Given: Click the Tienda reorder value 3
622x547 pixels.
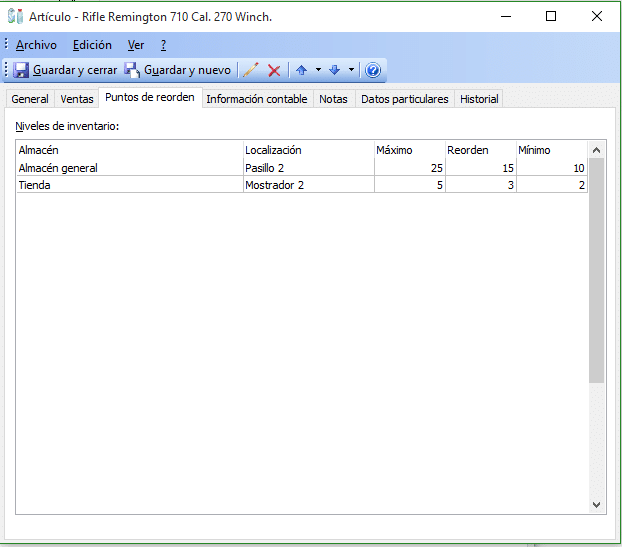Looking at the screenshot, I should [511, 185].
